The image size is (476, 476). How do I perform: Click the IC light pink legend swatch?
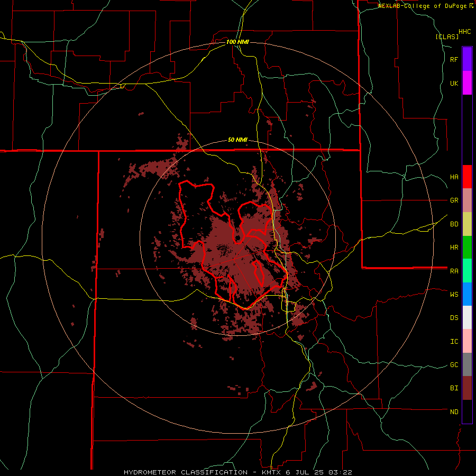tap(467, 341)
